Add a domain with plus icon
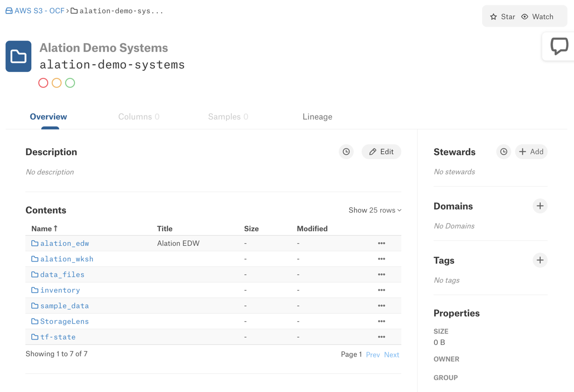Screen dimensions: 574x392 point(540,206)
